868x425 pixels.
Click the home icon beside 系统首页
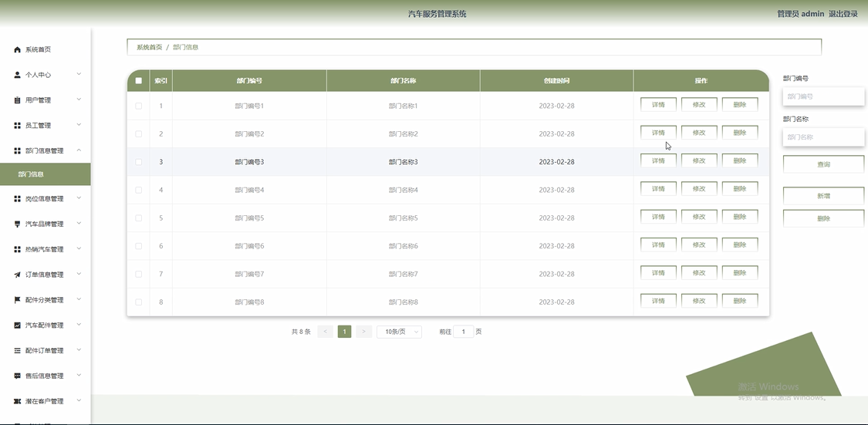pyautogui.click(x=17, y=50)
